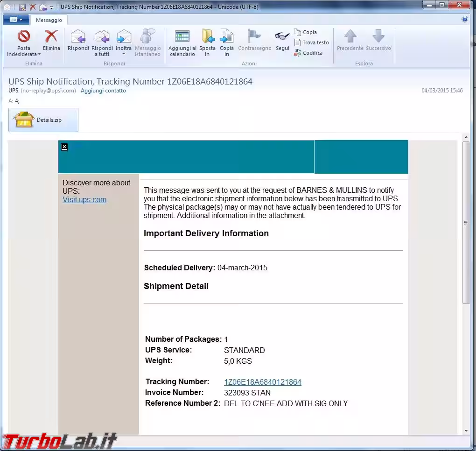Click the Shipment Detail heading
This screenshot has height=451, width=476.
[176, 286]
